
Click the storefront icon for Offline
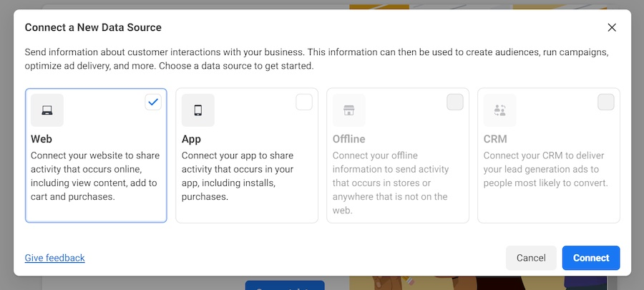click(348, 110)
